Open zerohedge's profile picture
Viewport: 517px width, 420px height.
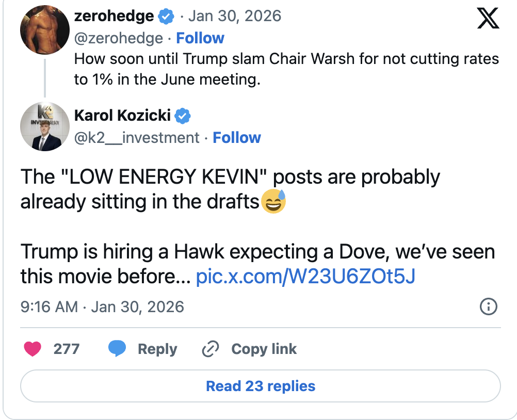pos(45,31)
